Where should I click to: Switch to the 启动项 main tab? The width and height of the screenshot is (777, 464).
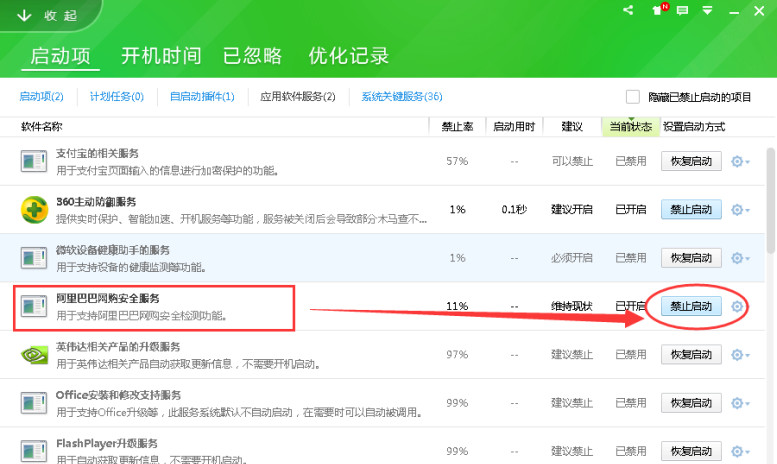[x=60, y=56]
